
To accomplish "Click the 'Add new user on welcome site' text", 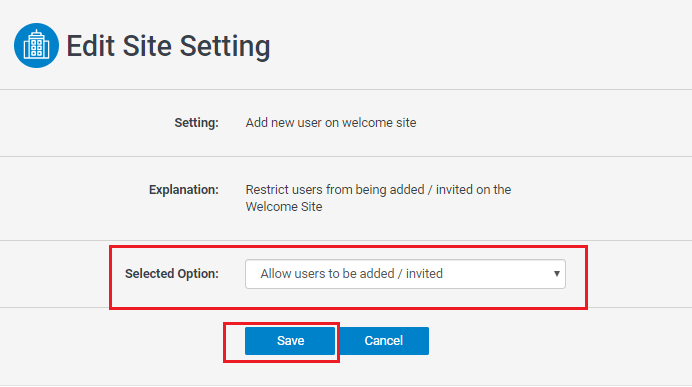I will (x=331, y=123).
